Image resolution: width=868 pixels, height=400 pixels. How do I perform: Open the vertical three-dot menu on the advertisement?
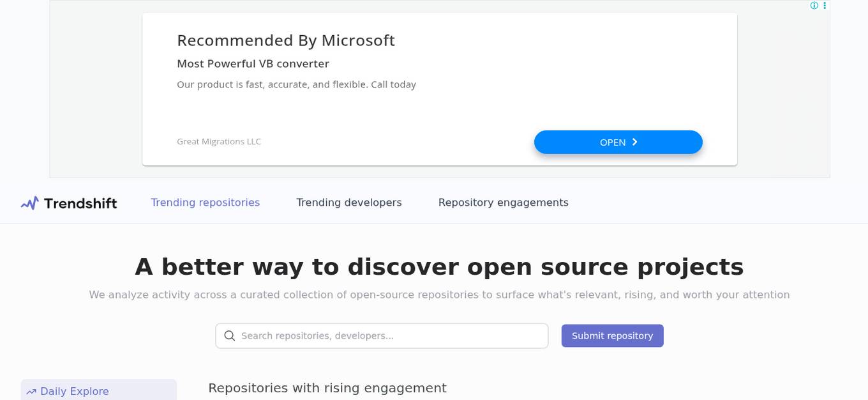pos(825,5)
